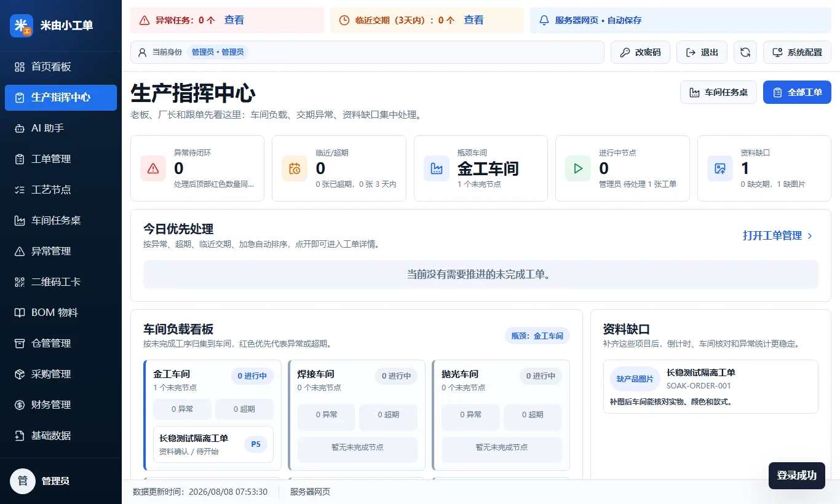Click the 登录成功 toast notification

(796, 475)
